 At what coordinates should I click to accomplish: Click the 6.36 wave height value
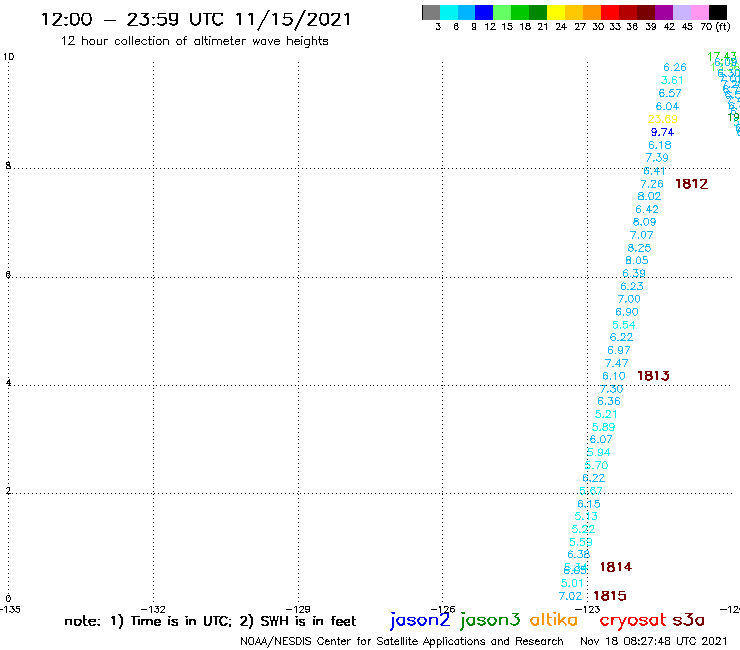(x=609, y=401)
